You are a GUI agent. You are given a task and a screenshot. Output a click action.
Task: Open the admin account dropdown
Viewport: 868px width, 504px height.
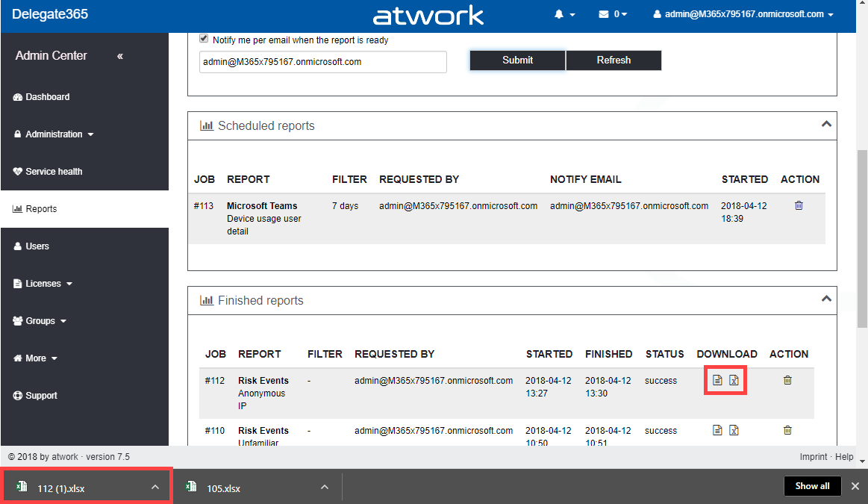tap(743, 14)
